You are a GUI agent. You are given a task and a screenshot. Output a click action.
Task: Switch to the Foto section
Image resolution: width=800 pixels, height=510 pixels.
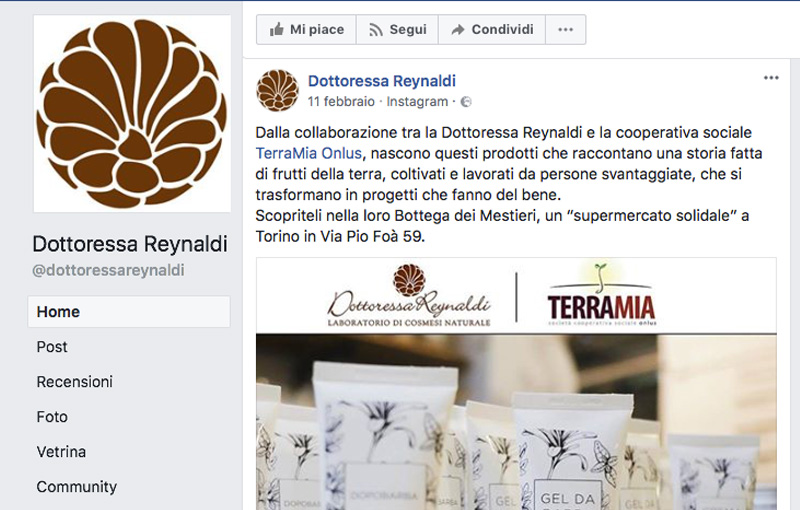[x=52, y=417]
